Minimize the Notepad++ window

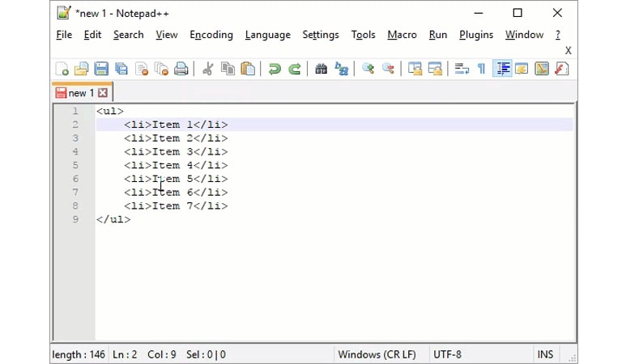point(479,13)
